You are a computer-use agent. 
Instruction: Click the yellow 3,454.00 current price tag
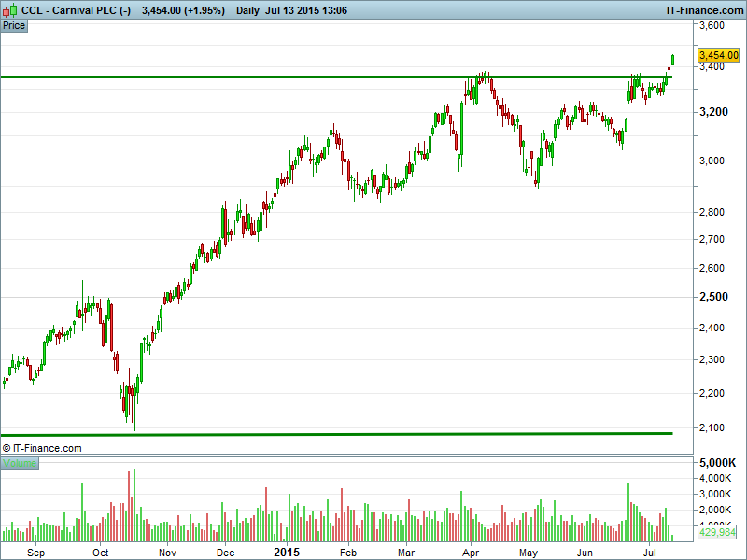pos(718,56)
